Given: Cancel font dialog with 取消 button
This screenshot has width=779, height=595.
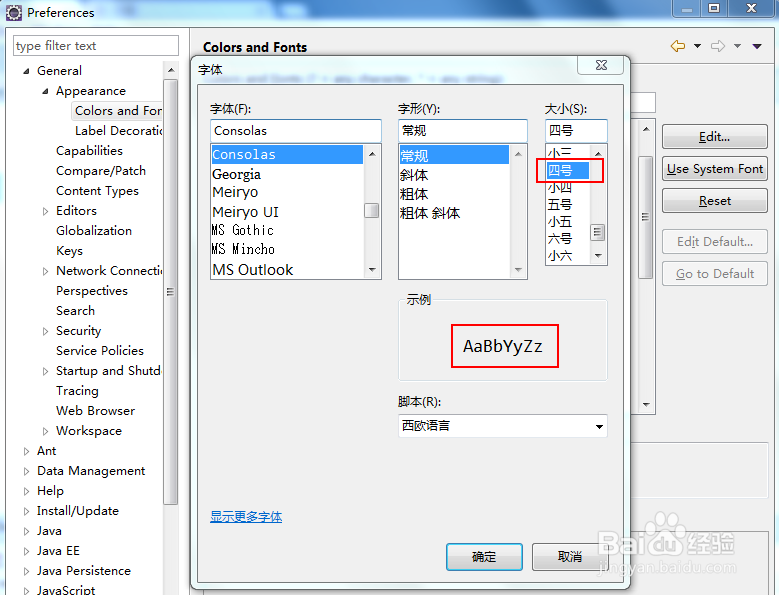Looking at the screenshot, I should click(569, 557).
